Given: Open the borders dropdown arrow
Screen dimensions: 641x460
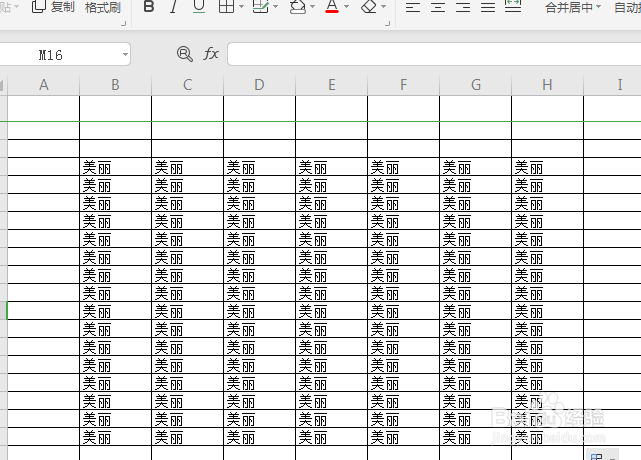Looking at the screenshot, I should pos(241,7).
